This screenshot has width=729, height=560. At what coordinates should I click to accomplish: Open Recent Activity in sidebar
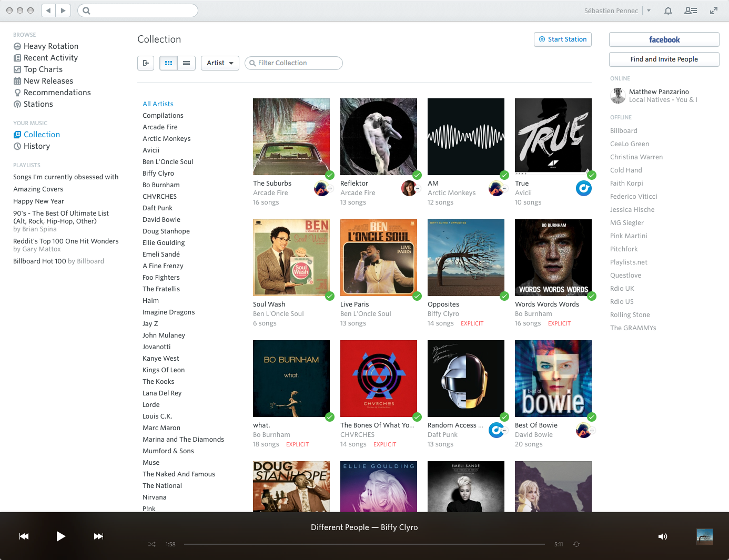click(46, 58)
